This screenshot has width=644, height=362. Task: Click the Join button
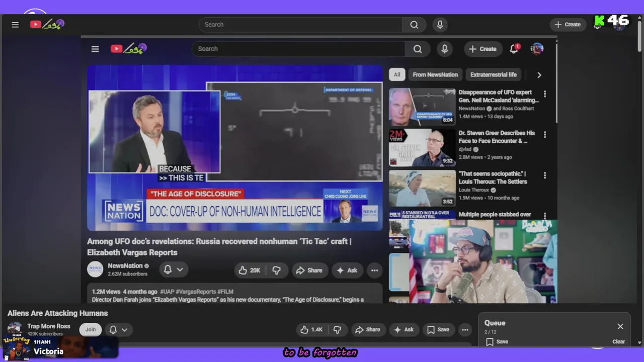click(90, 329)
